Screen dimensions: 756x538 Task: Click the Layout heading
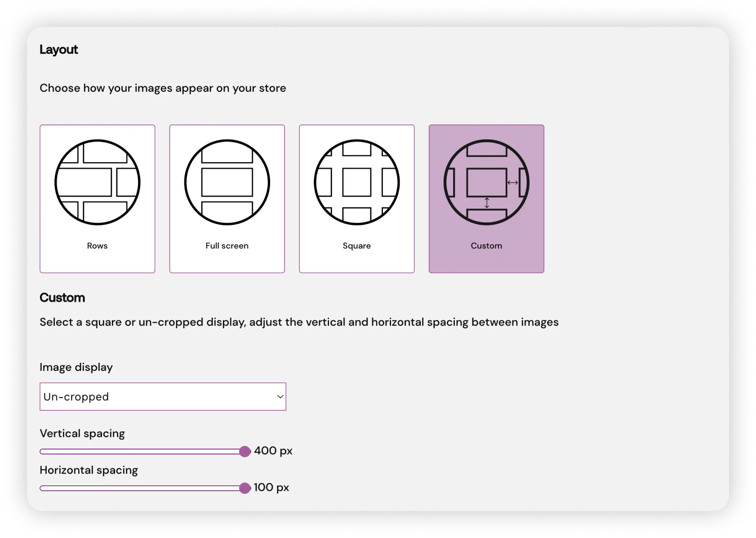(59, 49)
